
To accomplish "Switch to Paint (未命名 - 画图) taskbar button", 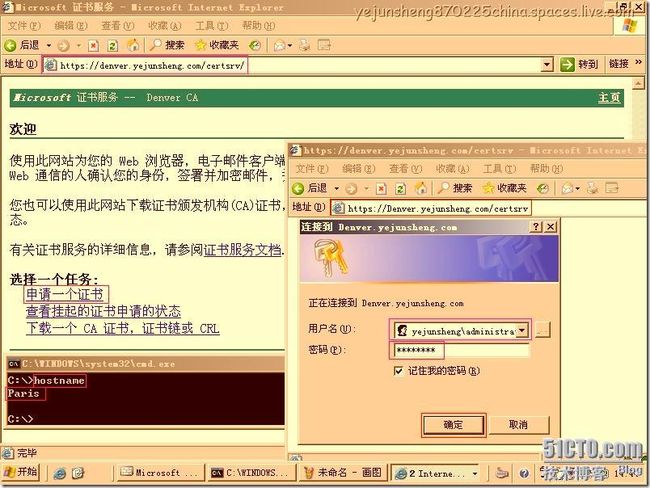I will point(344,473).
